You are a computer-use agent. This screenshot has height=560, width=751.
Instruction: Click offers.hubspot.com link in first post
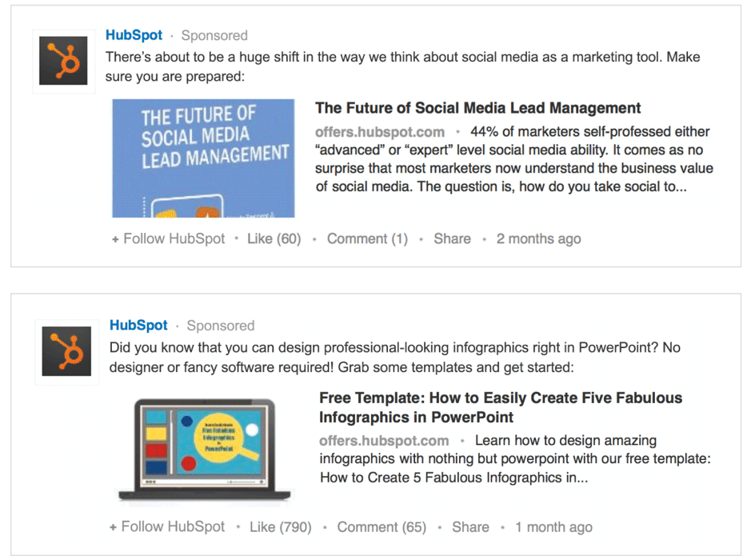click(x=379, y=132)
